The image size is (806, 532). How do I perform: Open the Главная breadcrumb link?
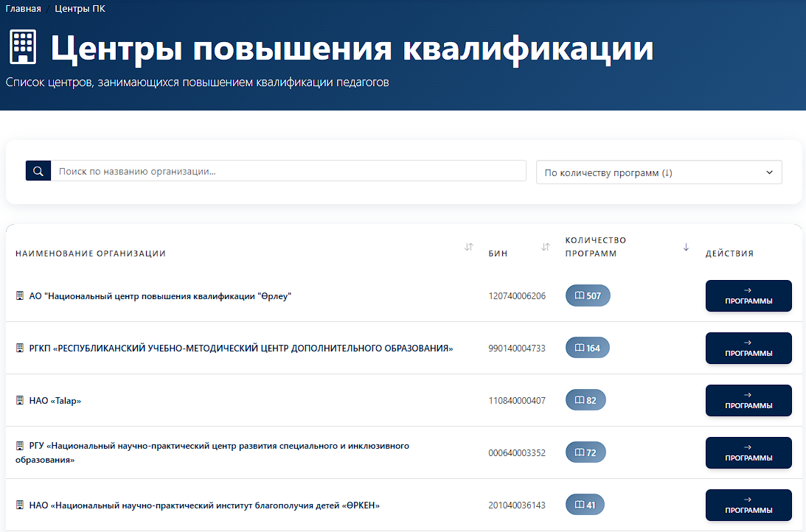(23, 8)
